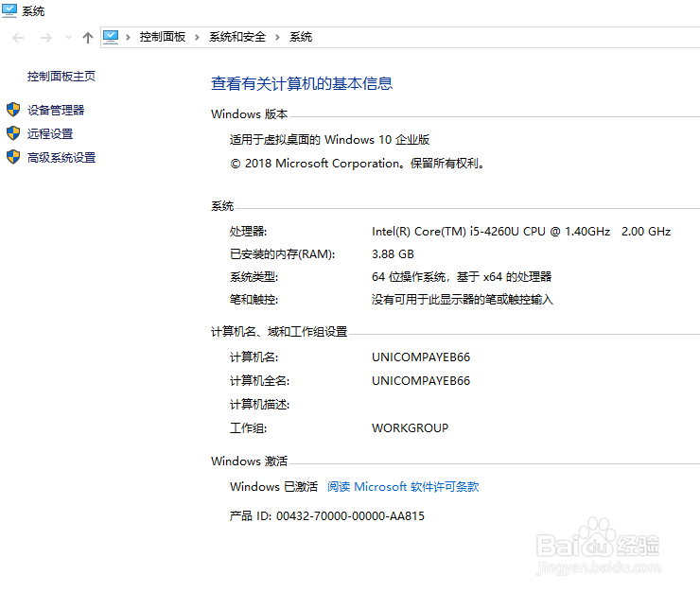Click the 笔和触控 label
The image size is (700, 592).
coord(254,300)
